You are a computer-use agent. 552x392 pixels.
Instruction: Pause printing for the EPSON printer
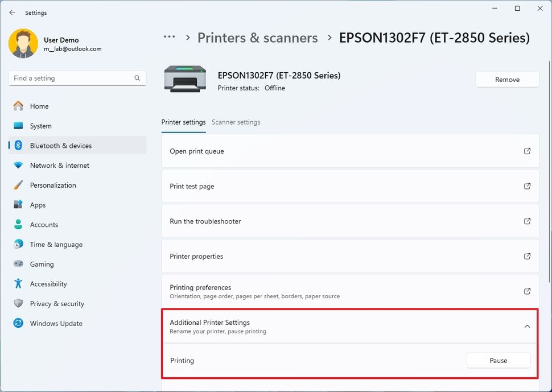coord(499,360)
